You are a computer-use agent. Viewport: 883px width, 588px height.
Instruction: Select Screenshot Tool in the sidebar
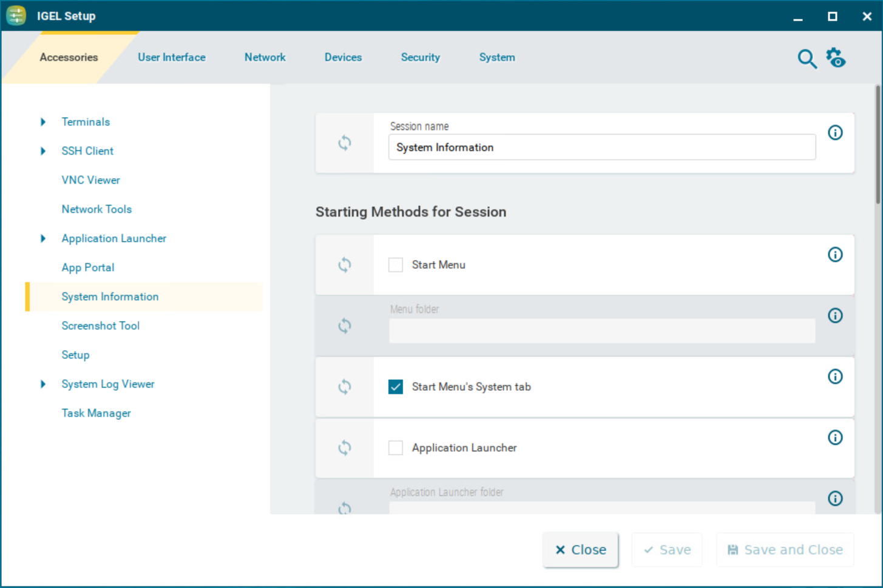point(101,326)
